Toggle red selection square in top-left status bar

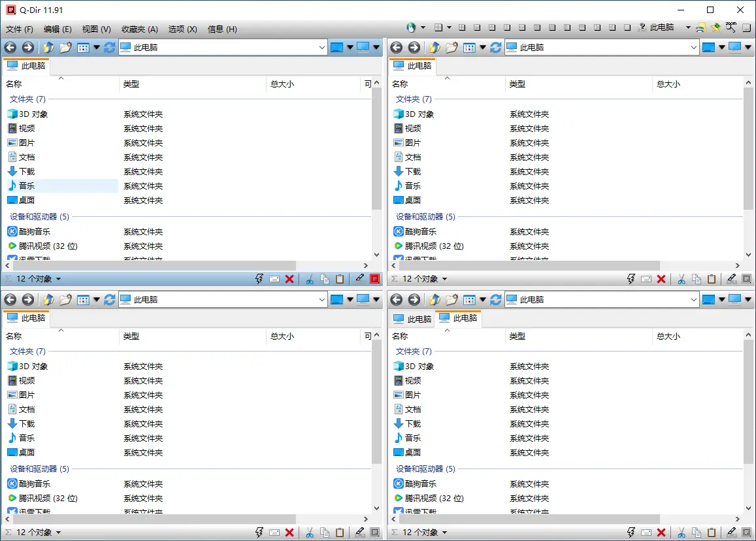[x=374, y=279]
